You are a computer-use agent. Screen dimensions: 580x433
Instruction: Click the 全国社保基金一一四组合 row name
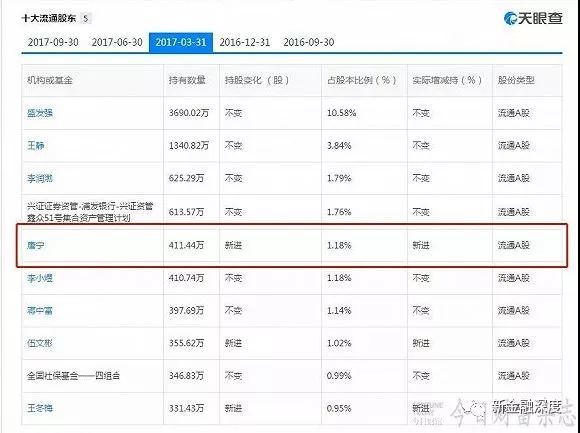tap(73, 376)
